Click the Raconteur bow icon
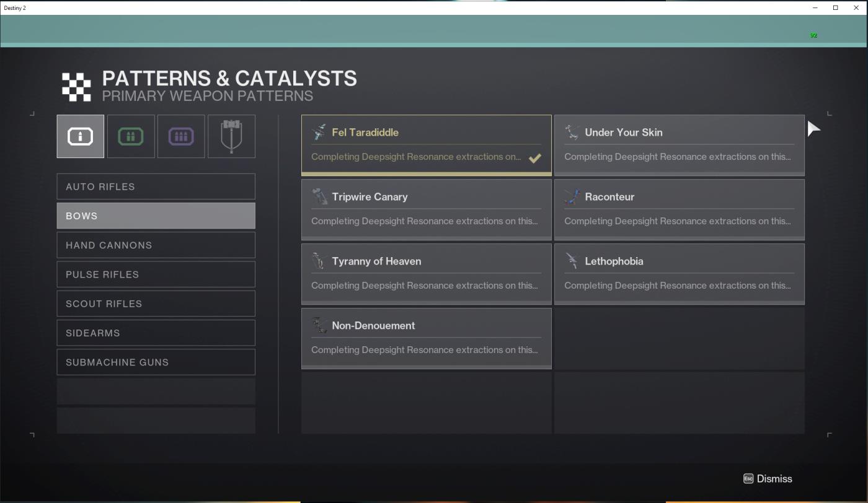Viewport: 868px width, 503px height. point(572,196)
